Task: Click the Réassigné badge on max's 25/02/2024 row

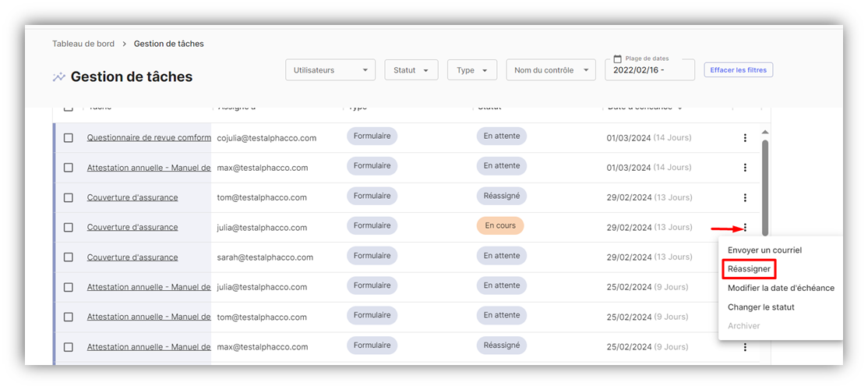Action: 502,346
